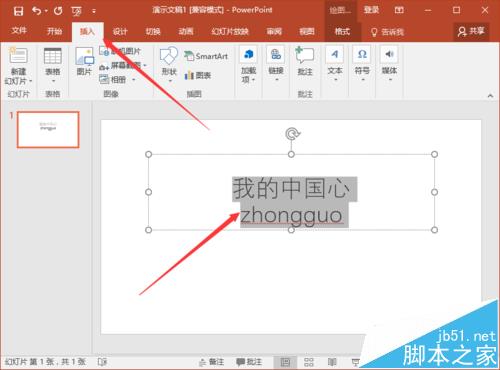
Task: Switch to Normal view icon
Action: point(285,362)
